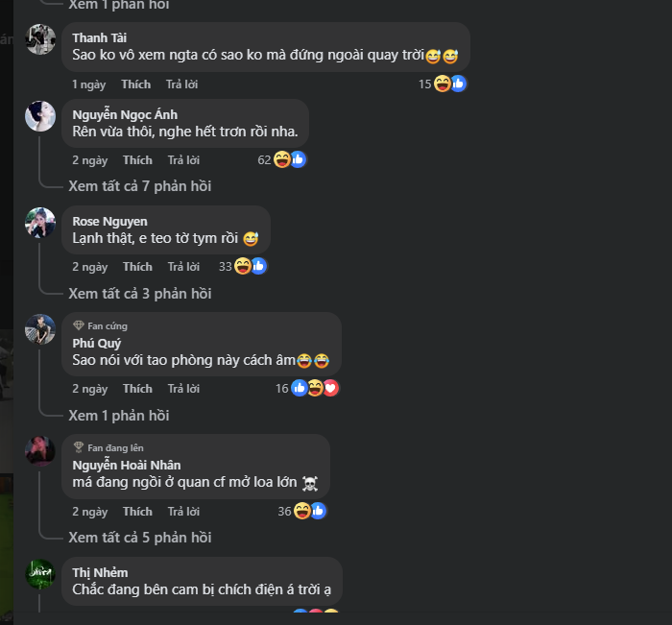Like Thanh Tài's comment with Thích
The height and width of the screenshot is (625, 672).
coord(136,84)
